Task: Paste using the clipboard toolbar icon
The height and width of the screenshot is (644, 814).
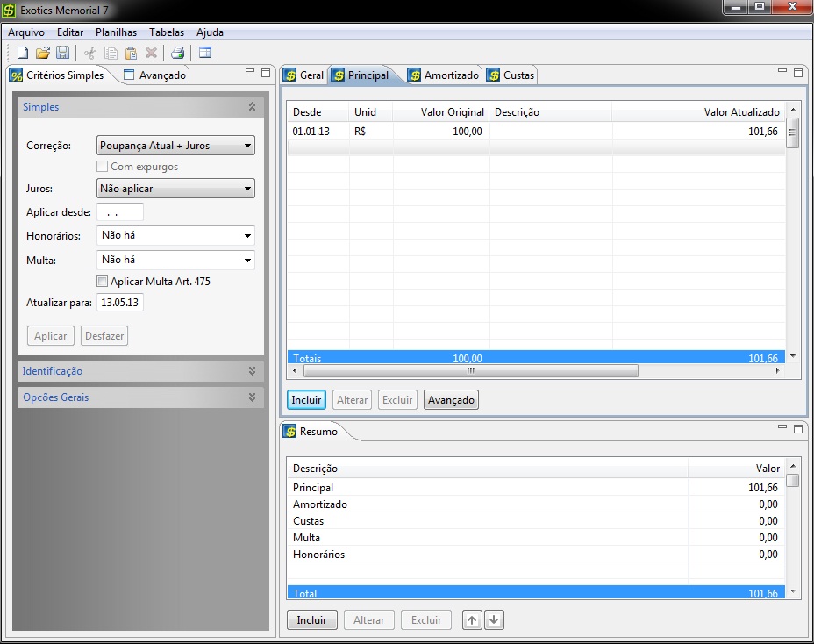Action: (131, 53)
